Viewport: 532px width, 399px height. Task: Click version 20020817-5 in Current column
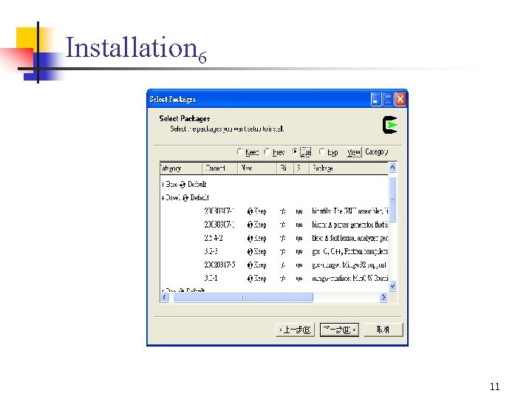220,265
